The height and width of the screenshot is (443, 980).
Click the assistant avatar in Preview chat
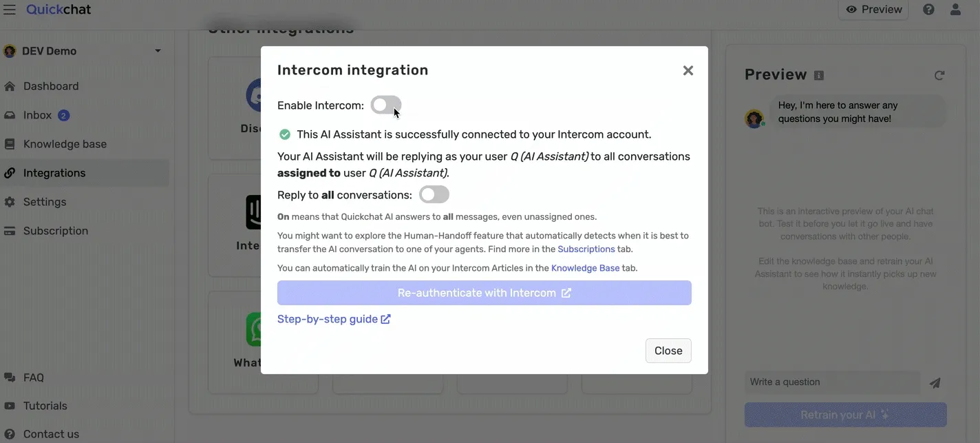pyautogui.click(x=755, y=118)
